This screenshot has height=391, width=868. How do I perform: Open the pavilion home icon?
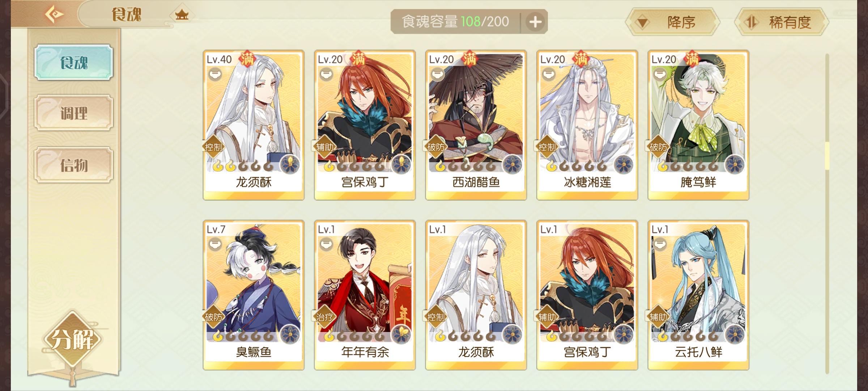182,15
